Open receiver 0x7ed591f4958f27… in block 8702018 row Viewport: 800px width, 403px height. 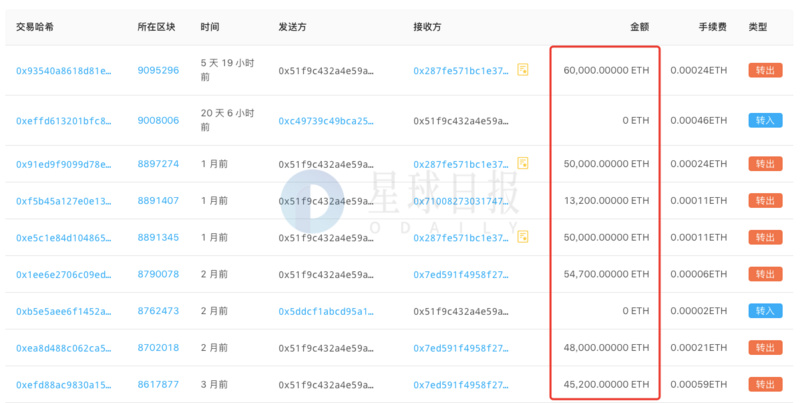(461, 348)
